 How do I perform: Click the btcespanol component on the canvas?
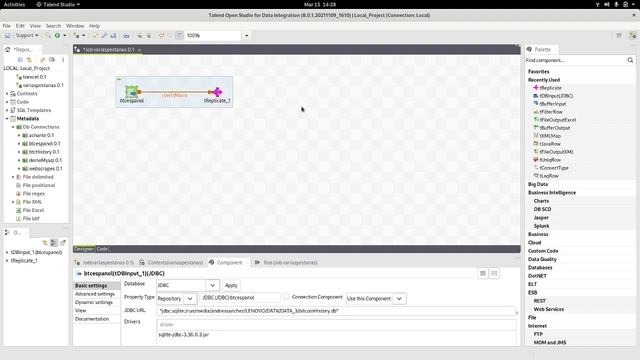[132, 94]
